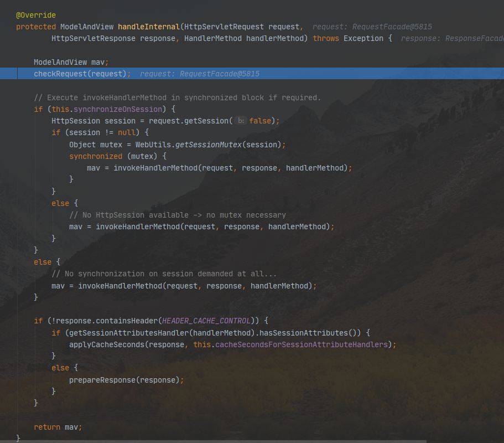Click the @Override annotation
504x443 pixels.
point(36,15)
